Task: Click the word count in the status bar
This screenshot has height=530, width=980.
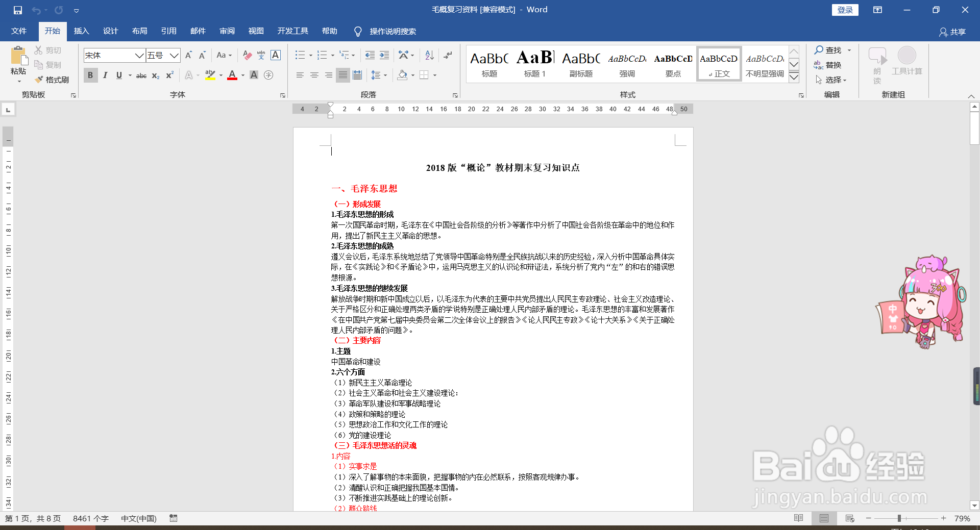Action: point(91,518)
